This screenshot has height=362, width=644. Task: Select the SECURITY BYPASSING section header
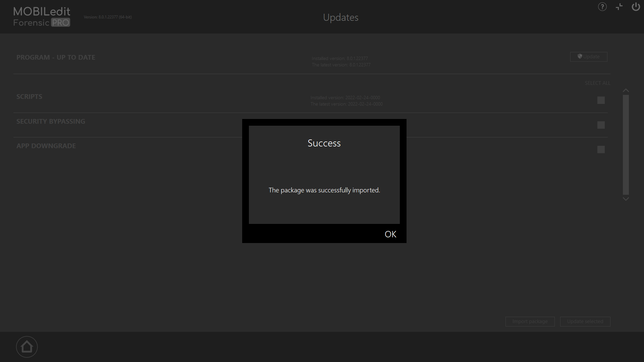tap(51, 121)
